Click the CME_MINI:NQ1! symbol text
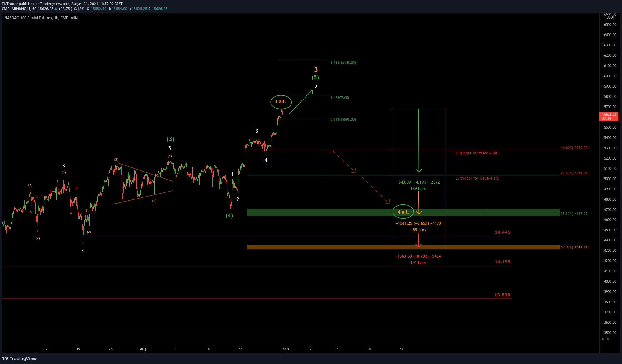This screenshot has width=622, height=364. [x=16, y=9]
